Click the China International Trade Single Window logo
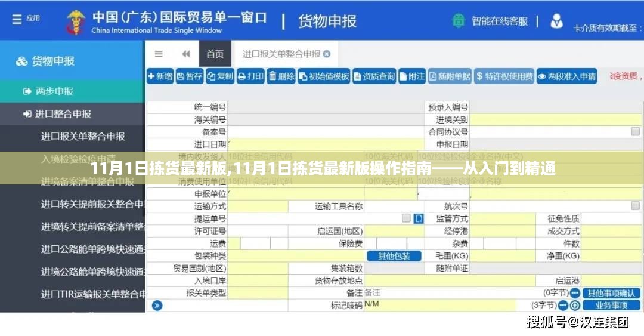This screenshot has height=336, width=644. [76, 22]
